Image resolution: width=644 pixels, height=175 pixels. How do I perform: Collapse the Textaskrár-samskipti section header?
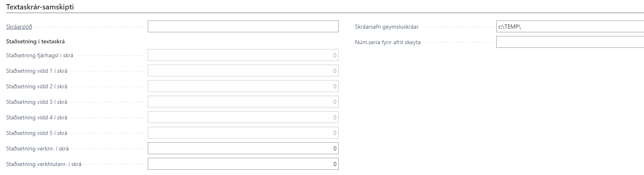[x=40, y=7]
